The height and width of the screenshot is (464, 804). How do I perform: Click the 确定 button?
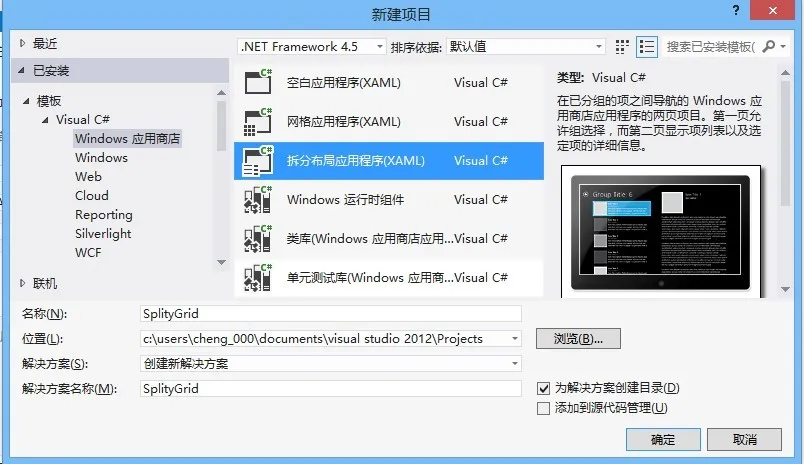pos(663,439)
